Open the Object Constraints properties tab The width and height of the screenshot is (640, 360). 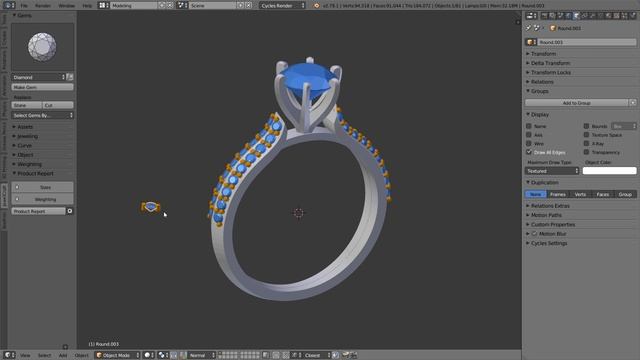[x=584, y=16]
